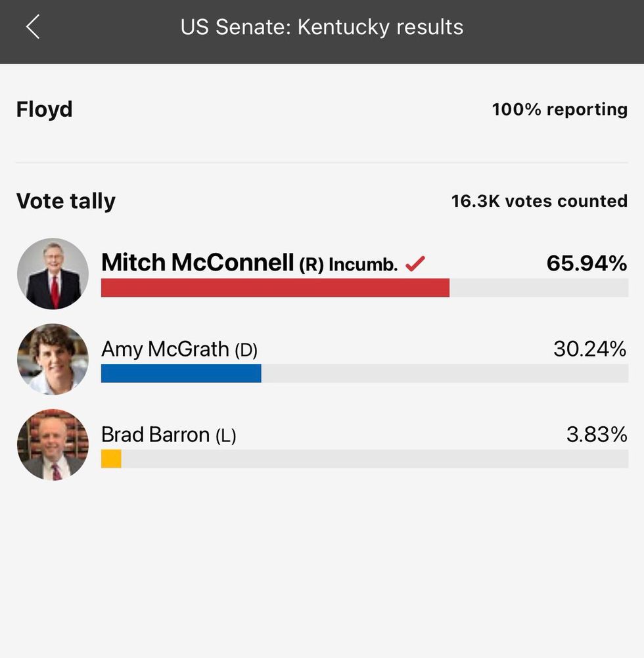Open Mitch McConnell's profile photo
This screenshot has width=644, height=658.
(x=53, y=274)
